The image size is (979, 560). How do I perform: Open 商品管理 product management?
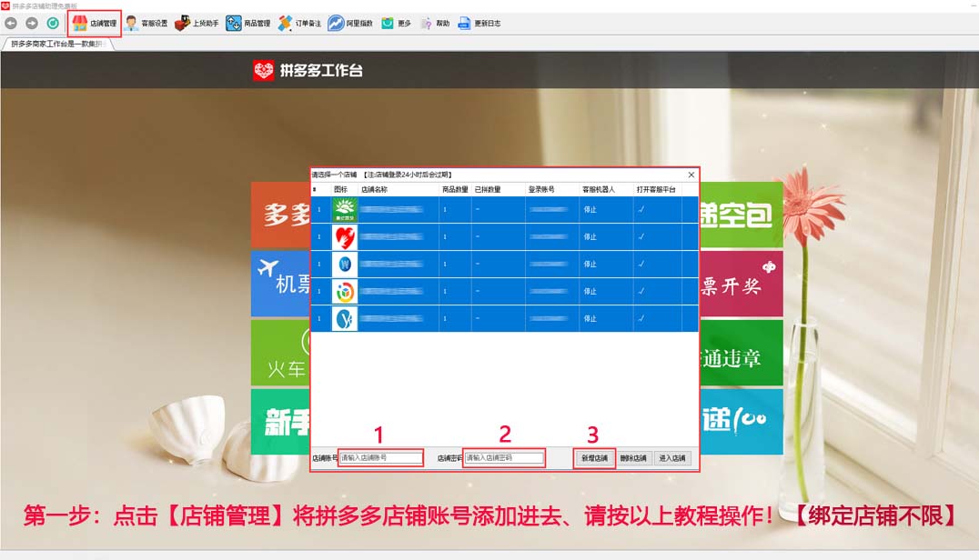[248, 23]
